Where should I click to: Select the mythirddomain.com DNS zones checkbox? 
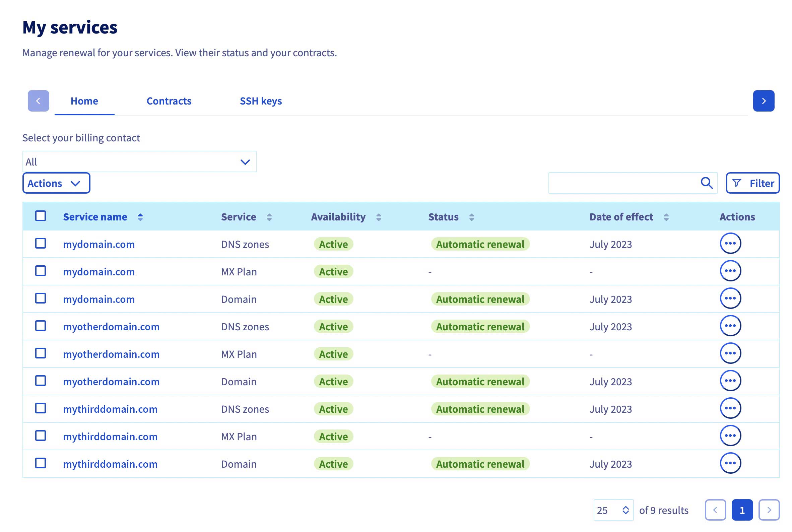coord(41,408)
